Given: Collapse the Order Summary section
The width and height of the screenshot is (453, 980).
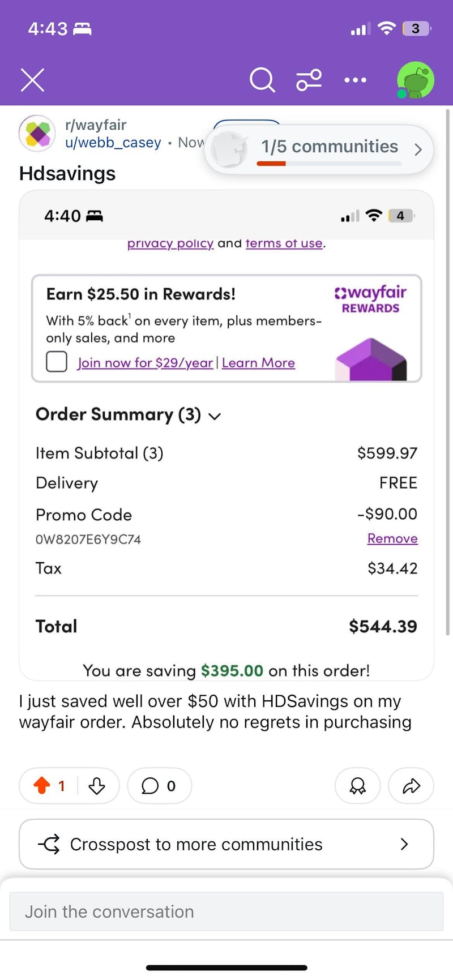Looking at the screenshot, I should (214, 416).
